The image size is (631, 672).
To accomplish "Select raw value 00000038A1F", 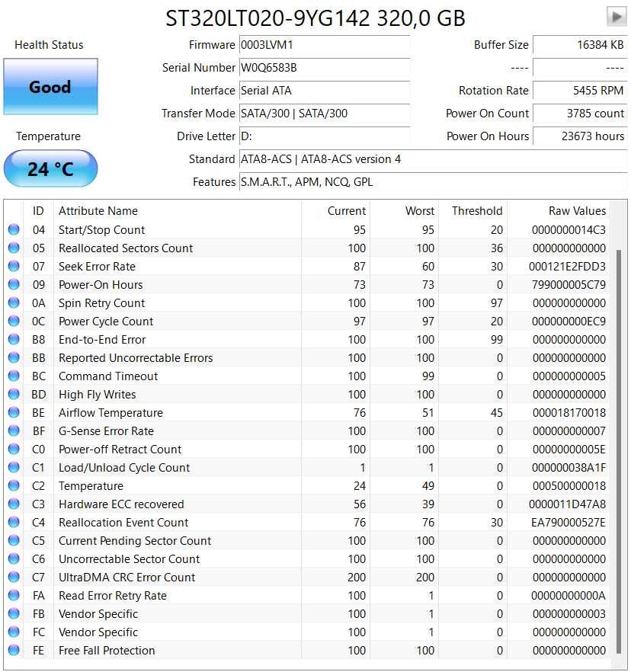I will point(569,468).
